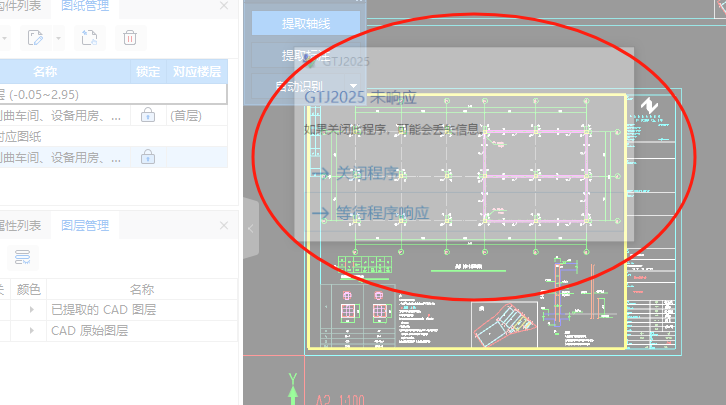The width and height of the screenshot is (726, 405).
Task: Open the 自动识别 dropdown arrow
Action: pos(353,86)
